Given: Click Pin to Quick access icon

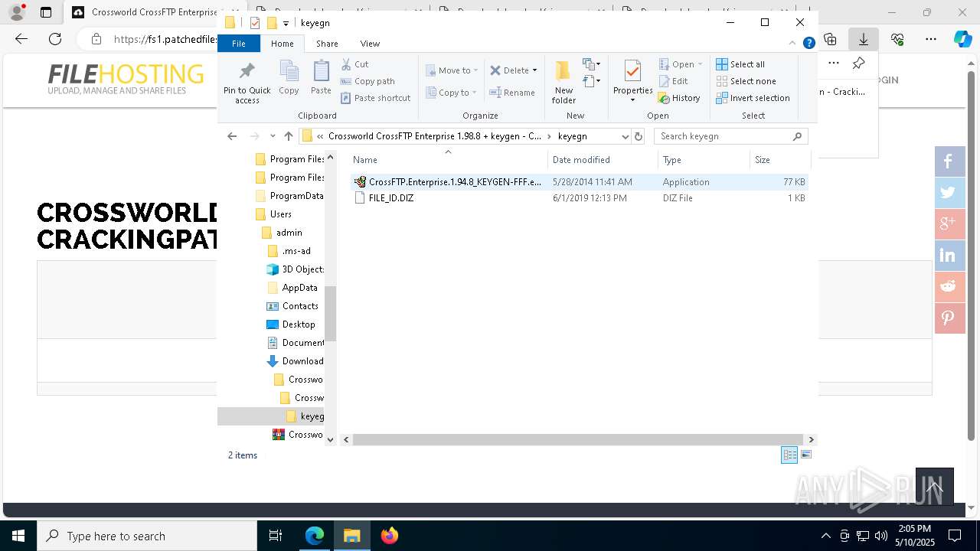Looking at the screenshot, I should coord(247,83).
